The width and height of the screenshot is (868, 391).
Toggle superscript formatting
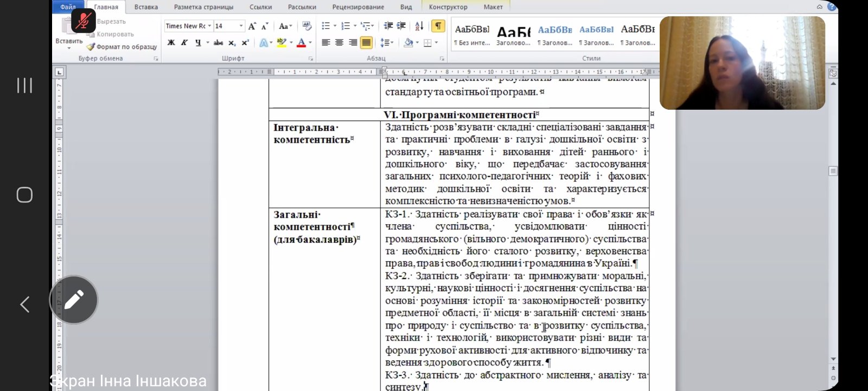(x=245, y=42)
